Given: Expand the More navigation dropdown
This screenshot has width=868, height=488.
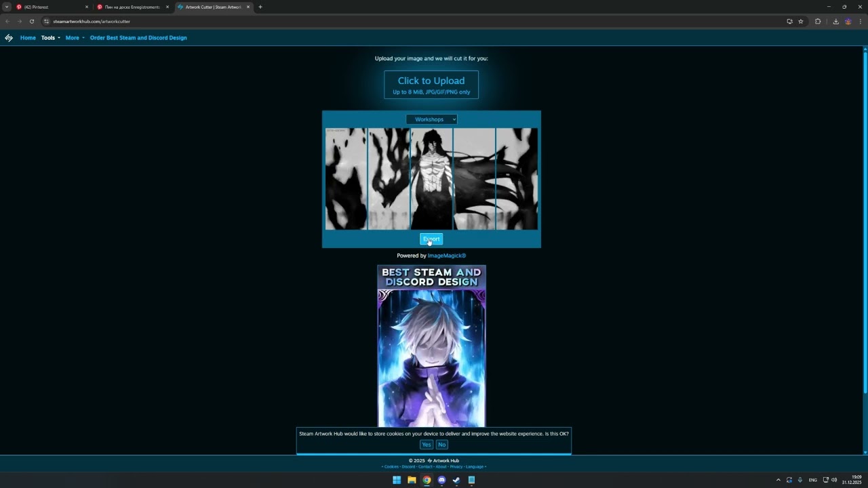Looking at the screenshot, I should [75, 38].
